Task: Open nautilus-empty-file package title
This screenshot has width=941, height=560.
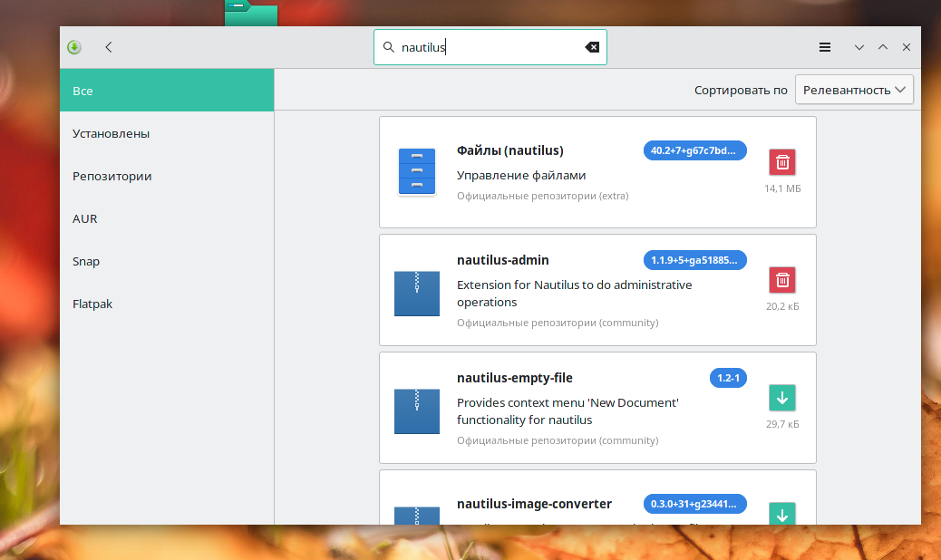Action: [515, 378]
